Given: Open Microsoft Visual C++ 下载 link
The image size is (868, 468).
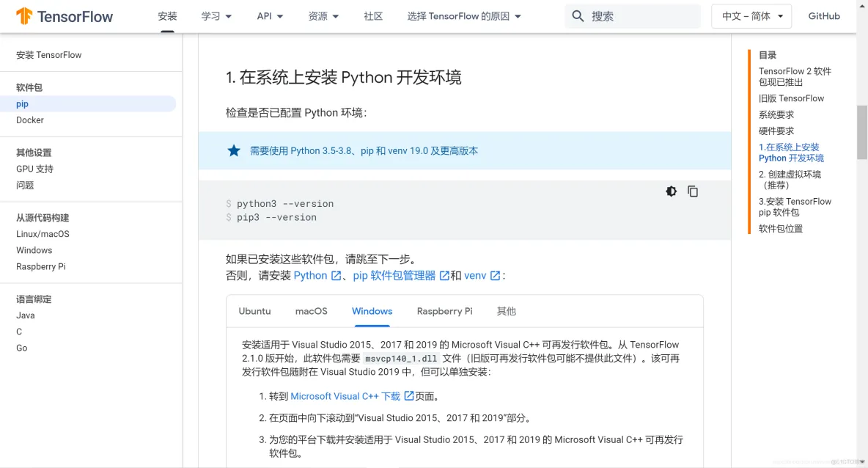Looking at the screenshot, I should (x=345, y=396).
